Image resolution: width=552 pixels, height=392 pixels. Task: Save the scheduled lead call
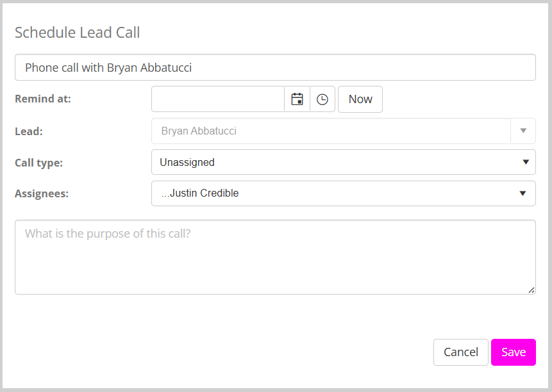[x=514, y=352]
